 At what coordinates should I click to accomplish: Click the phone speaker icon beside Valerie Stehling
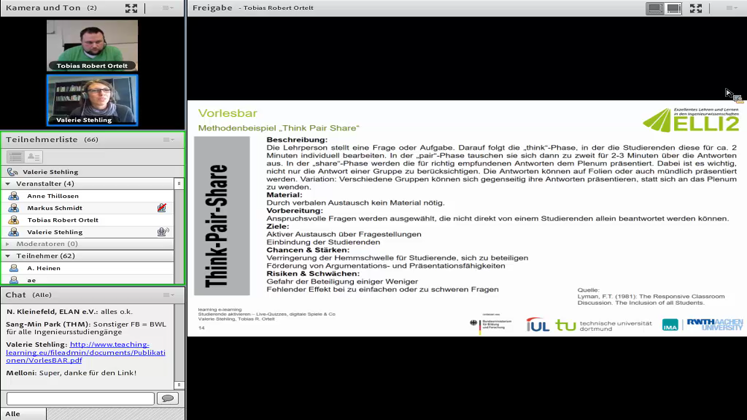click(12, 172)
